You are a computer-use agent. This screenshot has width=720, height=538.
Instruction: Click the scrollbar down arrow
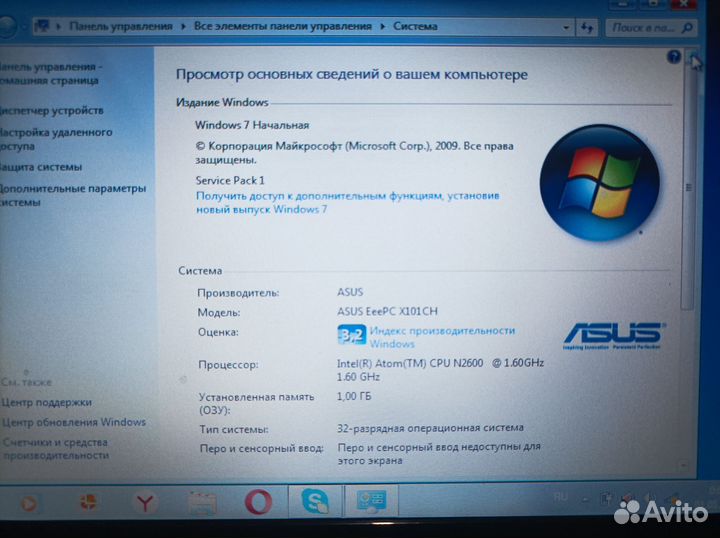[684, 465]
